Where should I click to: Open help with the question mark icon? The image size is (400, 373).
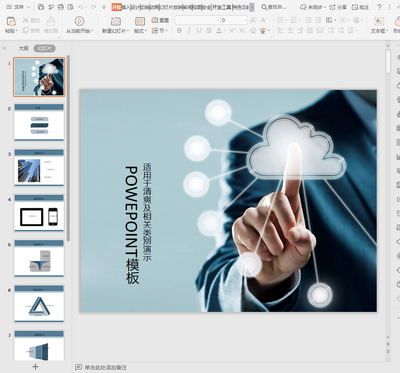(x=379, y=7)
